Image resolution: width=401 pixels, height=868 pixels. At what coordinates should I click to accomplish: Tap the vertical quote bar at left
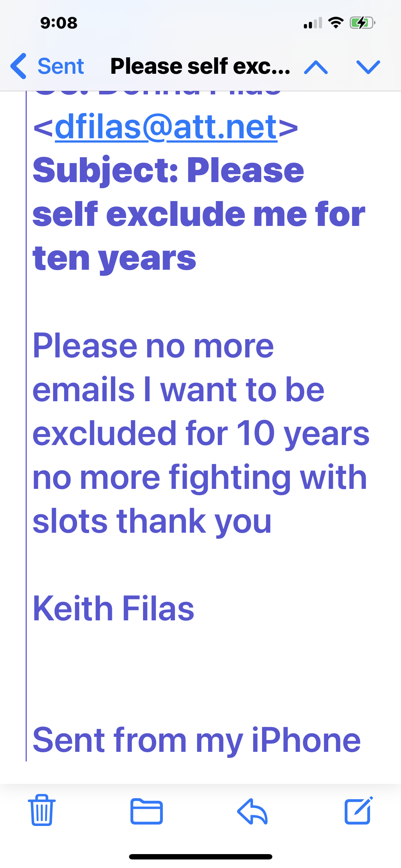(x=26, y=428)
